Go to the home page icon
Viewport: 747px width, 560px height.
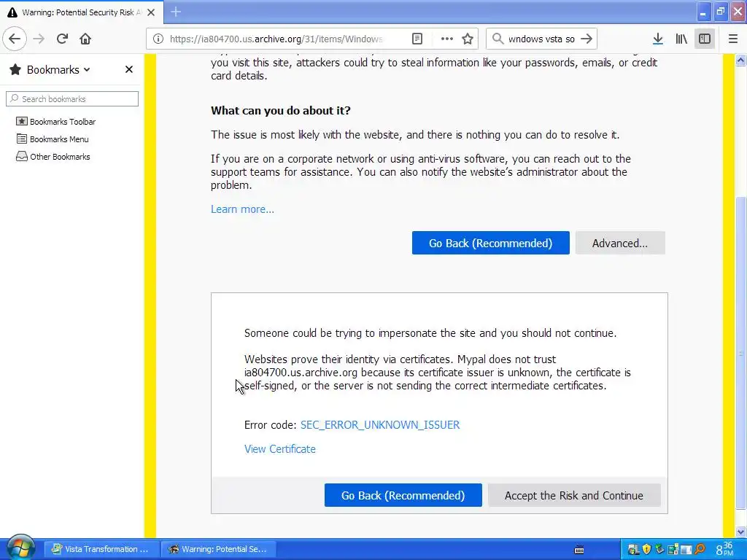pos(85,39)
